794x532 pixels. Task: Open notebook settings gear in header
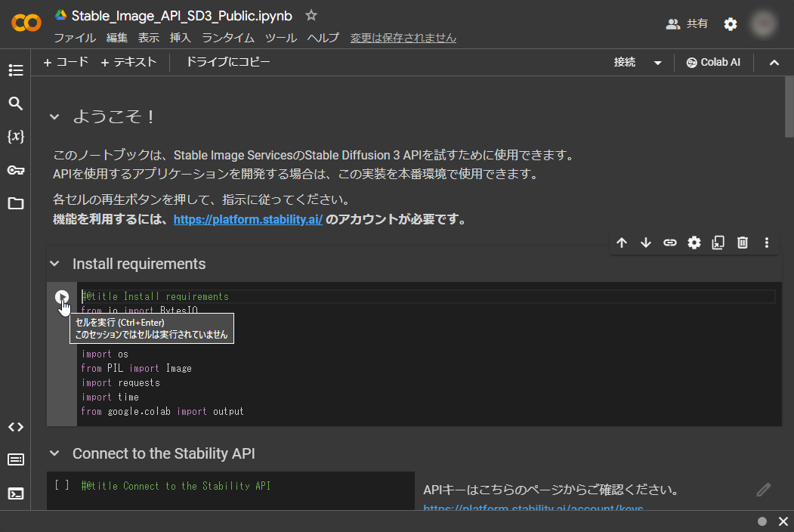[x=731, y=24]
